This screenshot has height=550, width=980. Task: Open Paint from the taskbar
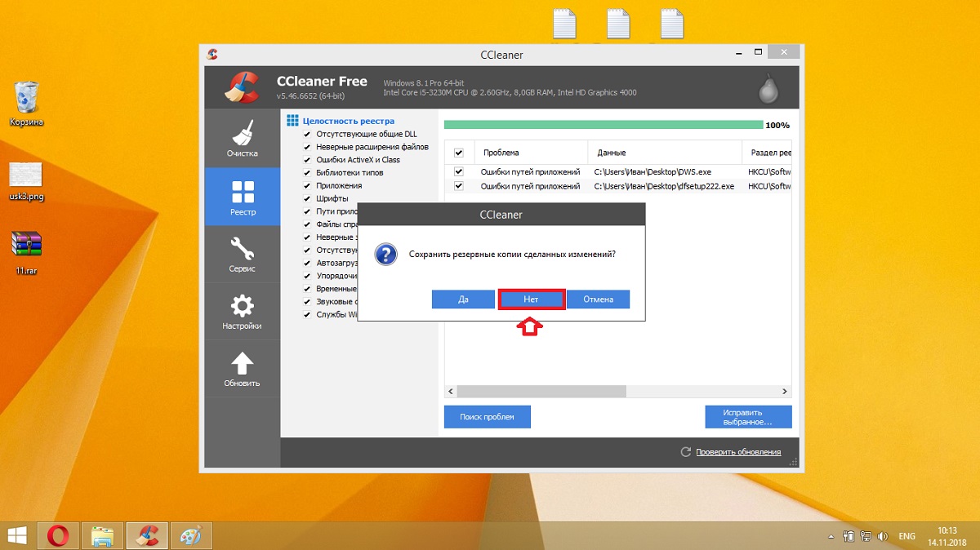(x=190, y=535)
